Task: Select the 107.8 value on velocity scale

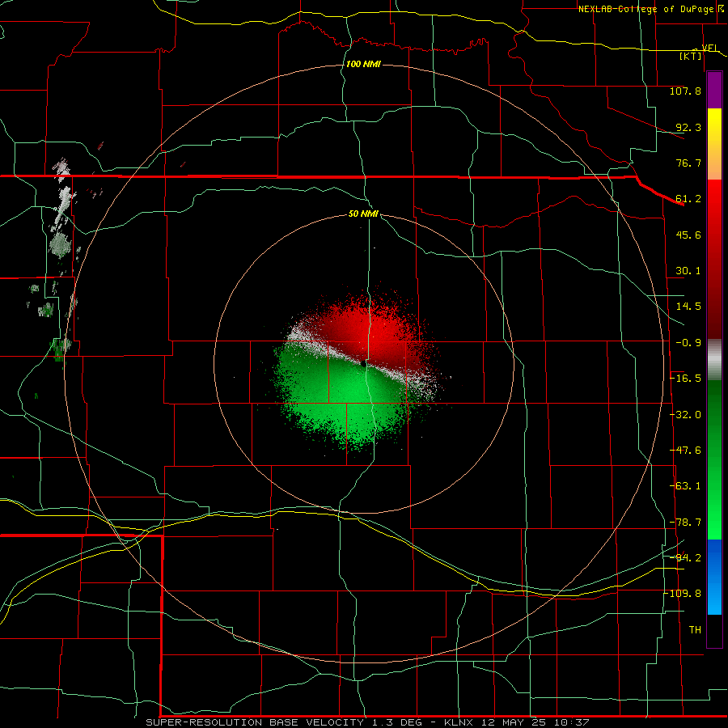Action: click(x=685, y=91)
